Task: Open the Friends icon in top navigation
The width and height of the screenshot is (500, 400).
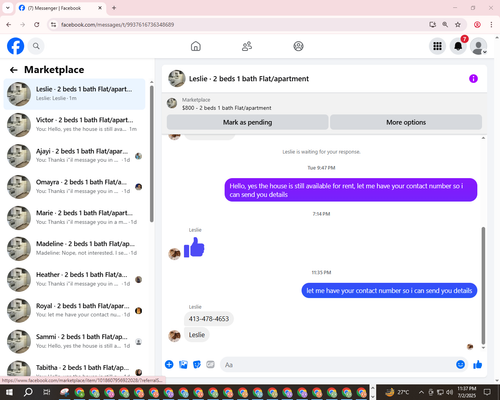Action: pos(247,46)
